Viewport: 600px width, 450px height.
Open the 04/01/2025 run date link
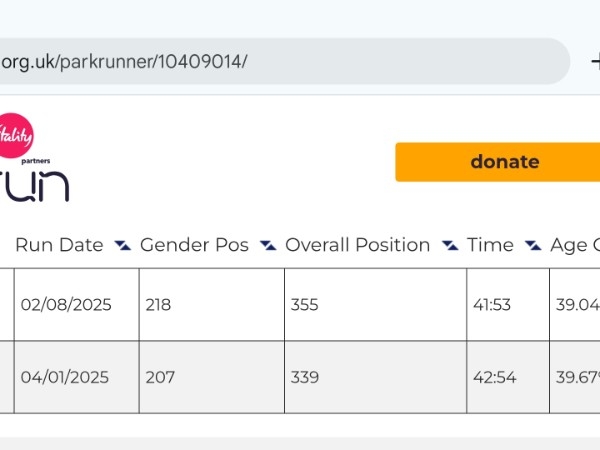pyautogui.click(x=65, y=377)
